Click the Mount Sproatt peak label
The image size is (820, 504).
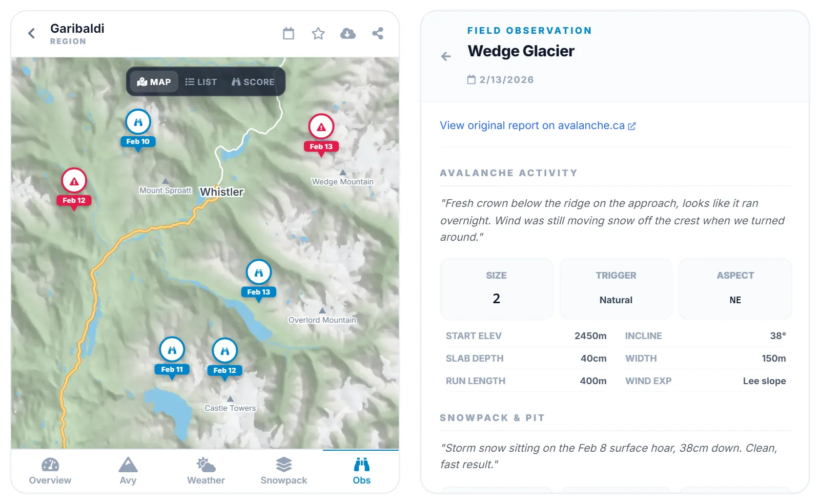coord(166,191)
